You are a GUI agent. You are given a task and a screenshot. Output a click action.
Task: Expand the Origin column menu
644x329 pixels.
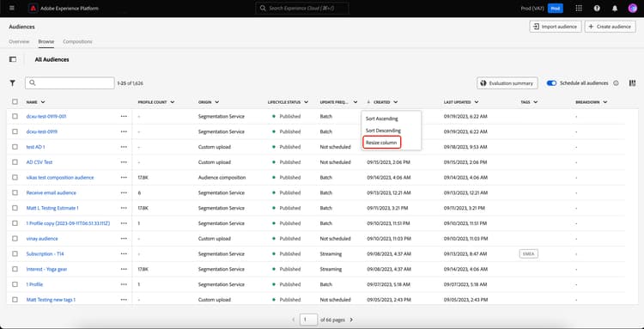point(216,102)
